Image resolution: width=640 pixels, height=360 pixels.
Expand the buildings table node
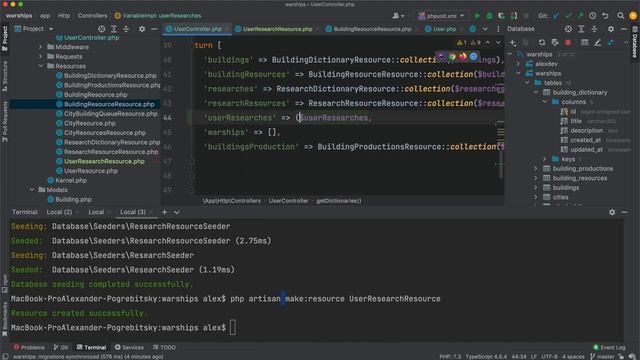[x=536, y=188]
